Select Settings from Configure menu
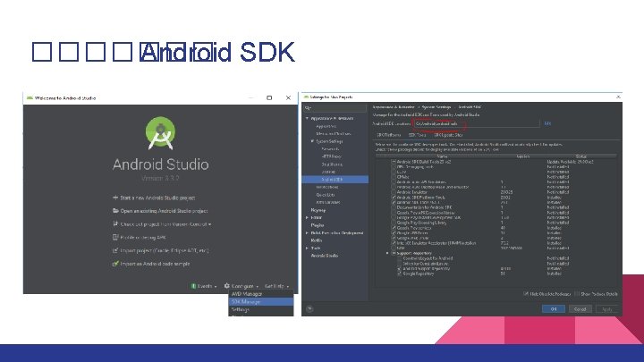 pos(261,309)
